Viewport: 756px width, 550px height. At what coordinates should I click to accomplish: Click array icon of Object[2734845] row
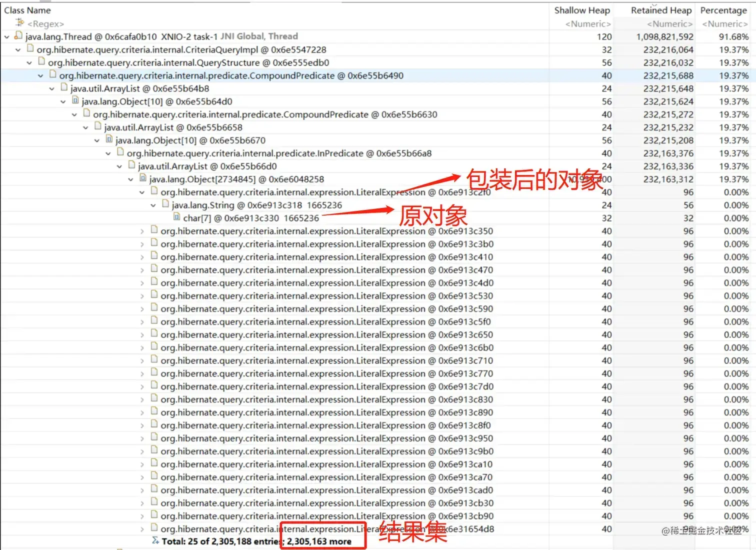pyautogui.click(x=143, y=178)
